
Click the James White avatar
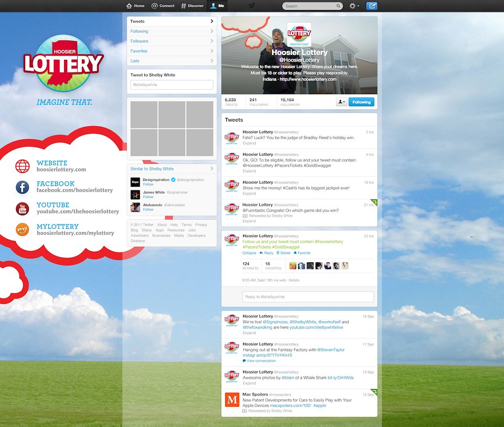click(x=135, y=195)
